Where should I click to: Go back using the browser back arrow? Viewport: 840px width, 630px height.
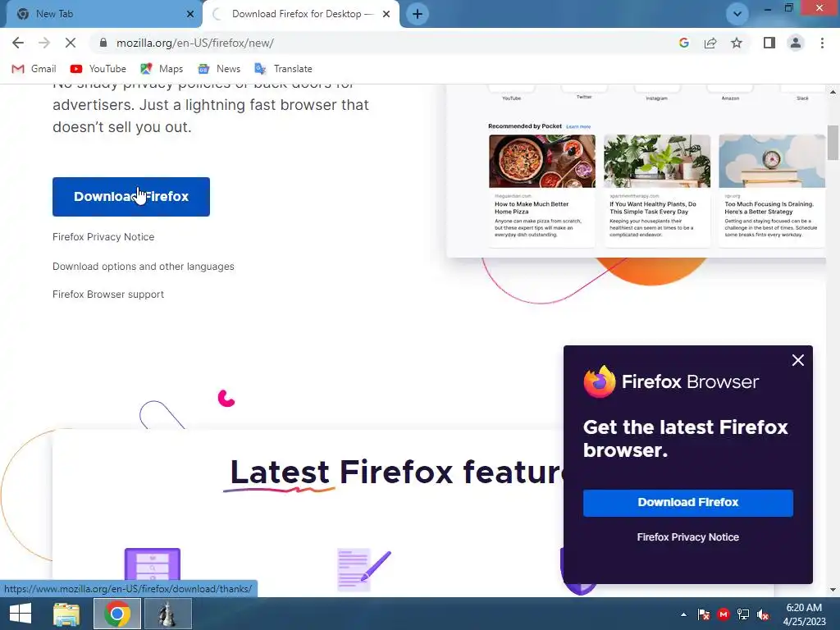(x=18, y=43)
